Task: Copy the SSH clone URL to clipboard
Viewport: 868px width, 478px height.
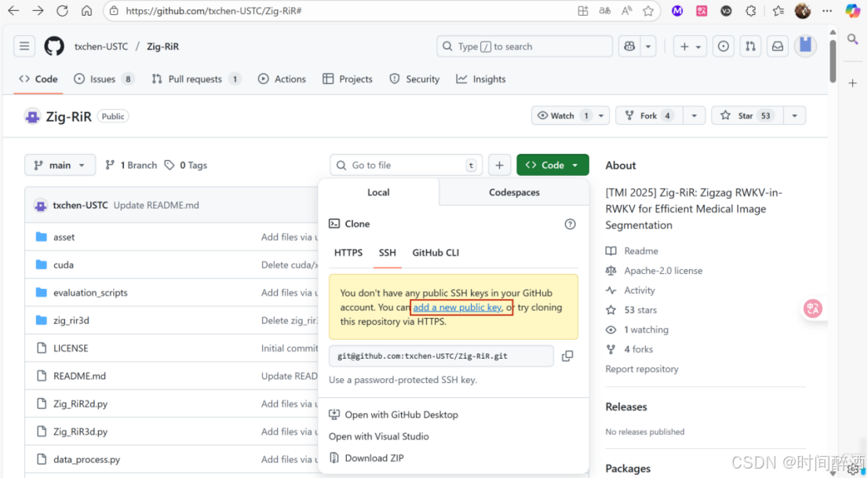Action: (567, 356)
